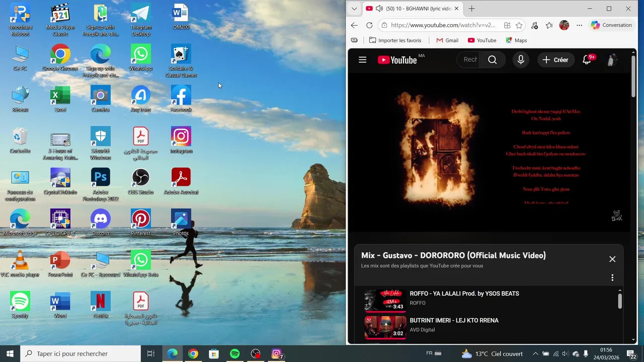This screenshot has width=644, height=362.
Task: Select the Netflix desktop icon
Action: pos(101,305)
